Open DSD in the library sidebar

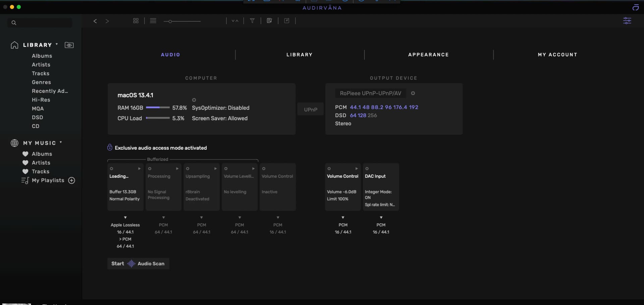click(x=37, y=117)
